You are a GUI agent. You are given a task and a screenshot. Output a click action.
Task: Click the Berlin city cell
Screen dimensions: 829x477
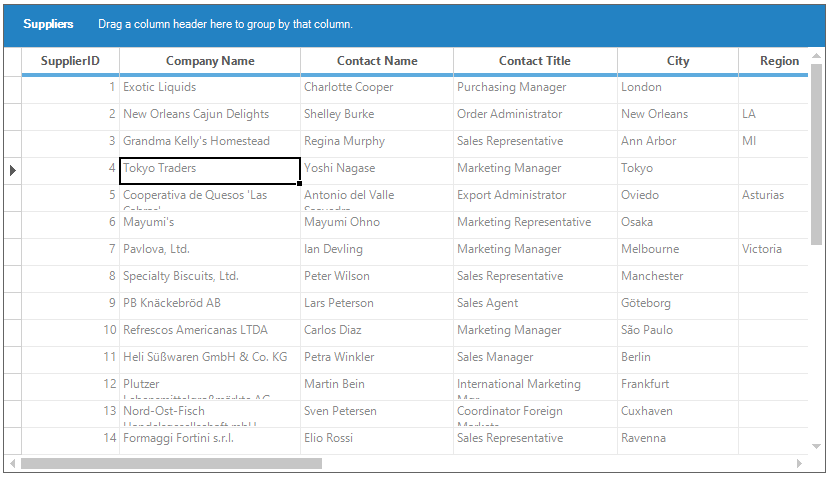(x=678, y=360)
